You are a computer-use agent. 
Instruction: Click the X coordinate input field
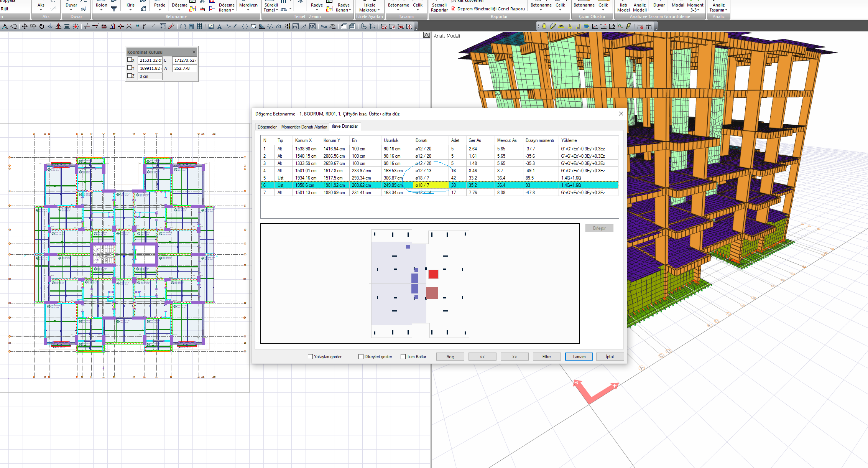click(x=150, y=60)
